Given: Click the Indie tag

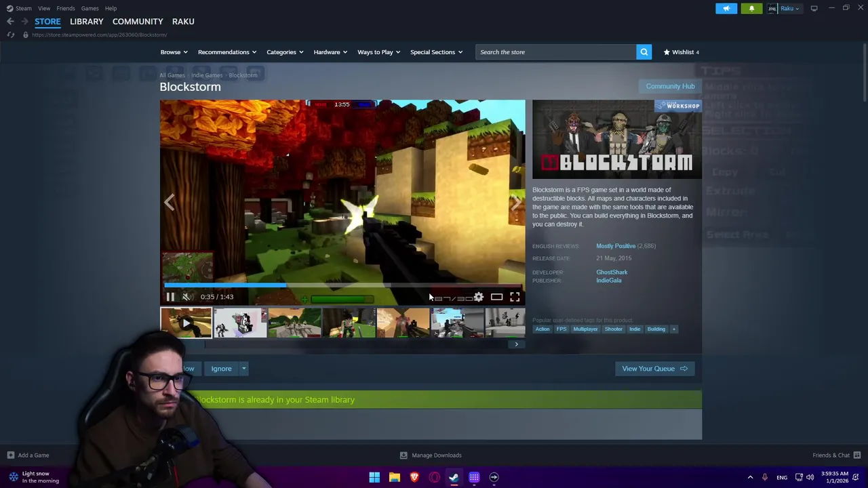Looking at the screenshot, I should click(x=635, y=329).
